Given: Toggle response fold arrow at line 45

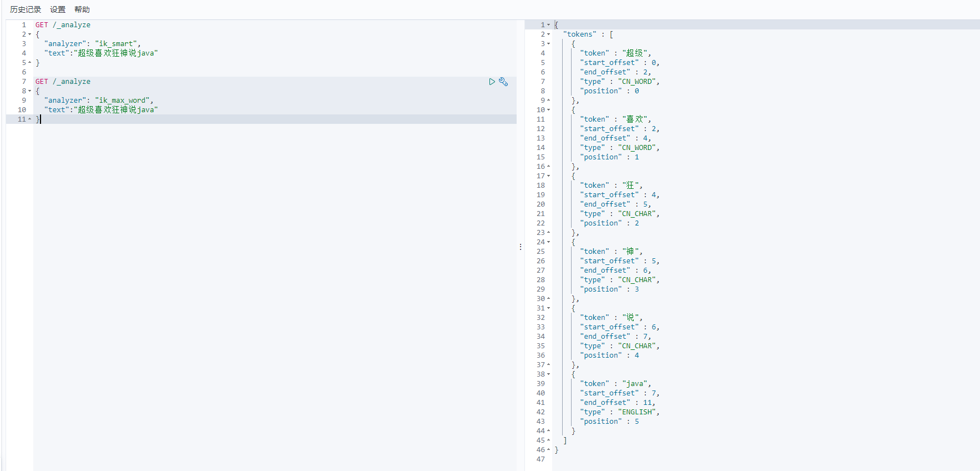Looking at the screenshot, I should pyautogui.click(x=549, y=440).
